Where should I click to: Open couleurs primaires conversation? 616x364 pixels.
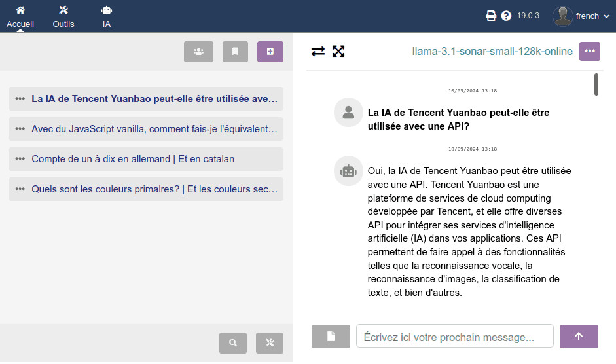(154, 189)
